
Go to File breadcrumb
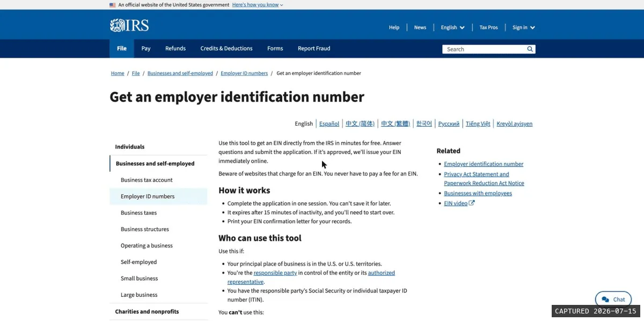point(136,73)
